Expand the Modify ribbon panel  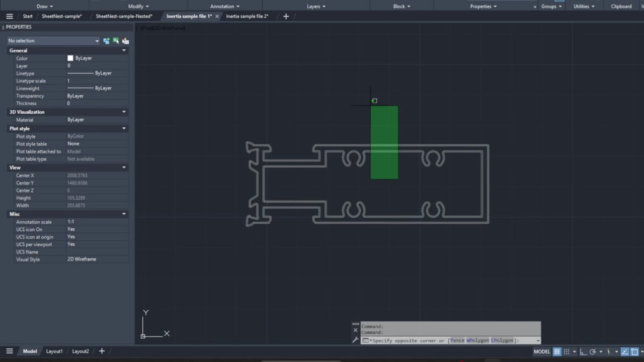click(138, 6)
